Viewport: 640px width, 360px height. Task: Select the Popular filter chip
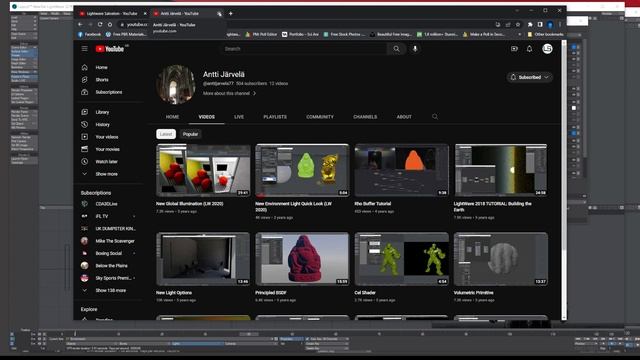tap(190, 134)
